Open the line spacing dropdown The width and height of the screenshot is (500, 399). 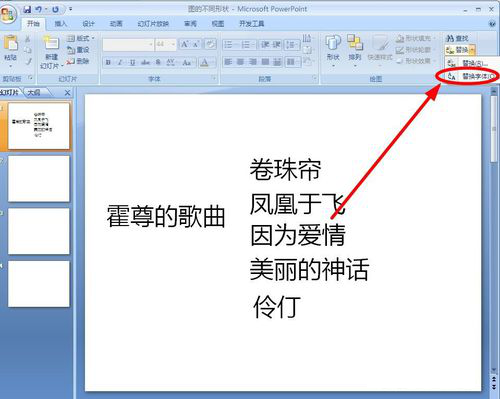pyautogui.click(x=292, y=45)
